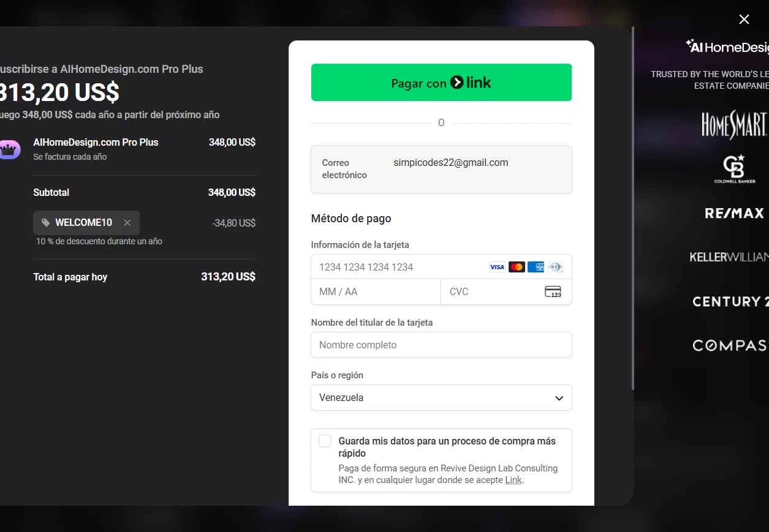Click the WELCOME10 coupon label
The height and width of the screenshot is (532, 769).
(83, 223)
